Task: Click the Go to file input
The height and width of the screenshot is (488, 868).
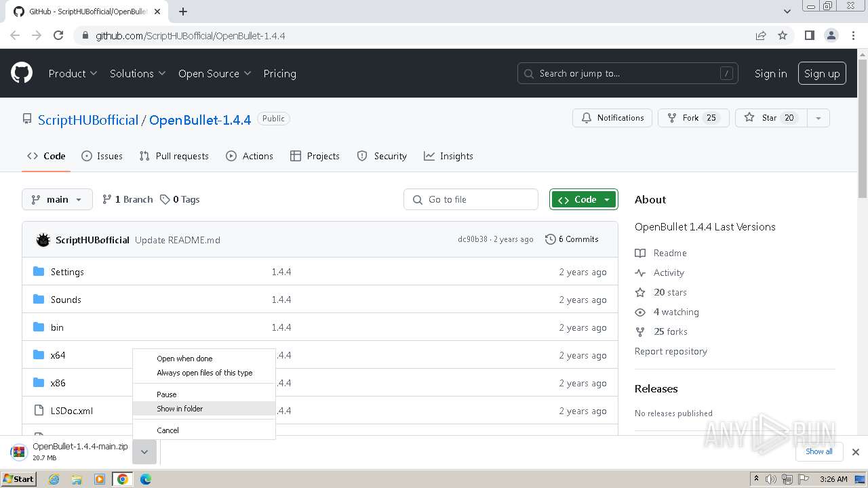Action: point(471,199)
